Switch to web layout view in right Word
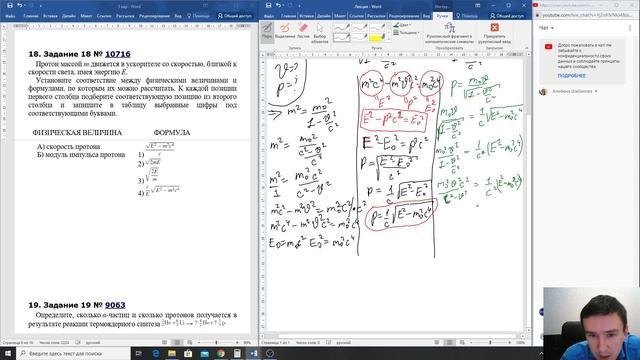Screen dimensions: 640x360 [462, 342]
